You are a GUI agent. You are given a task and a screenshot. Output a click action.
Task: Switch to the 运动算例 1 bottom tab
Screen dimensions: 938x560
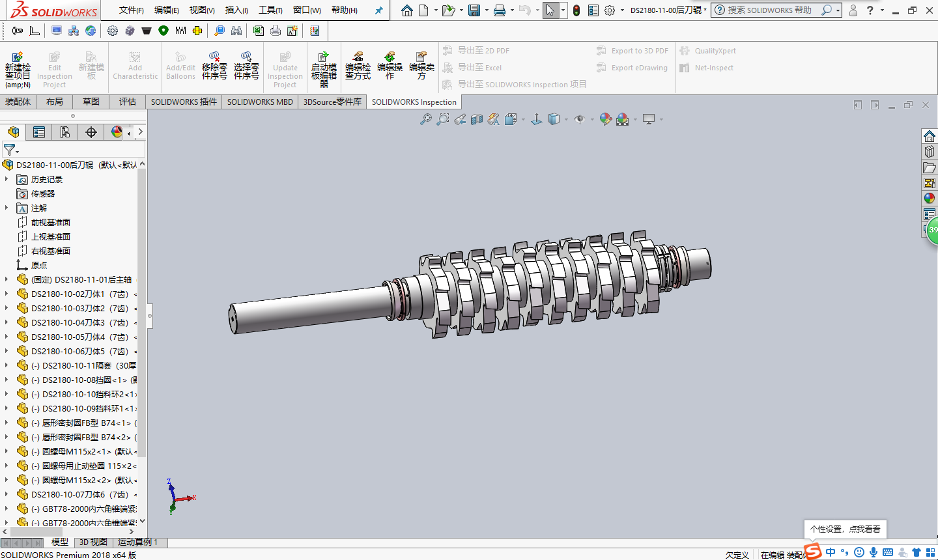click(137, 542)
